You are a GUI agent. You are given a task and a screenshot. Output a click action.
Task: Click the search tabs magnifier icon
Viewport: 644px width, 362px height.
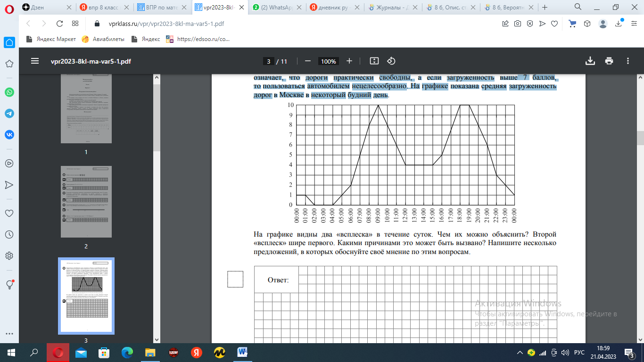[578, 7]
